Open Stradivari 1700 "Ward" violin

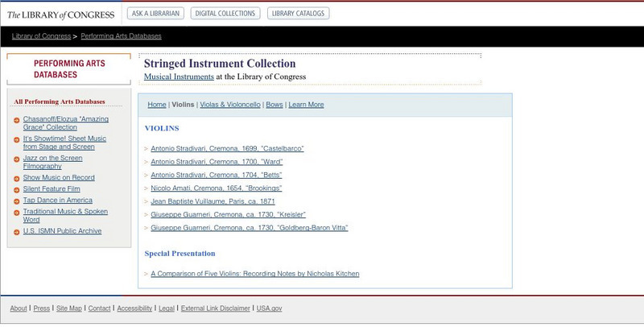point(217,161)
